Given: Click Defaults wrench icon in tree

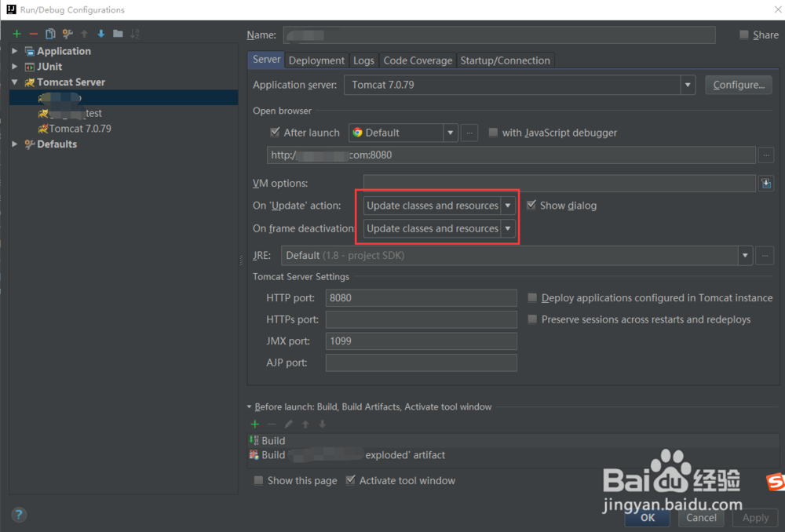Looking at the screenshot, I should tap(30, 144).
